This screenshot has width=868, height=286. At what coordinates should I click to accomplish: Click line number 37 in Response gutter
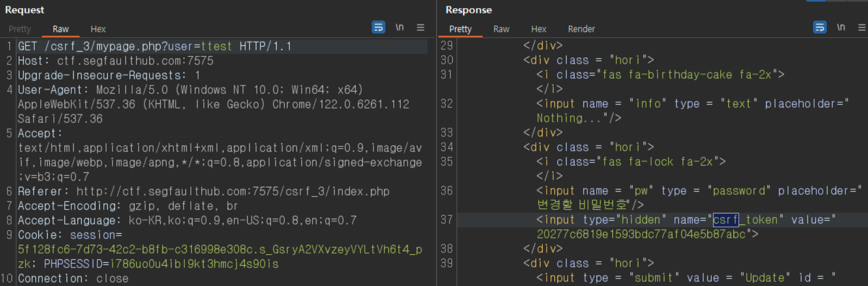[446, 219]
